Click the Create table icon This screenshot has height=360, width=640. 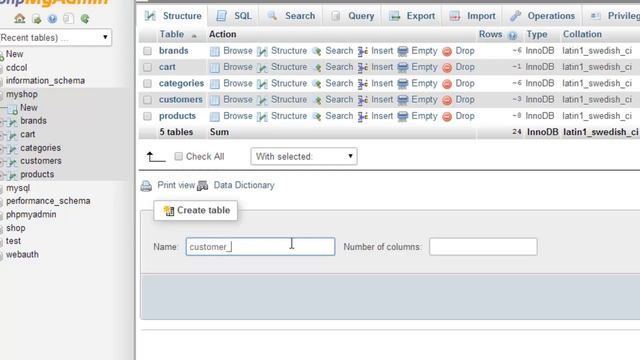pos(169,211)
